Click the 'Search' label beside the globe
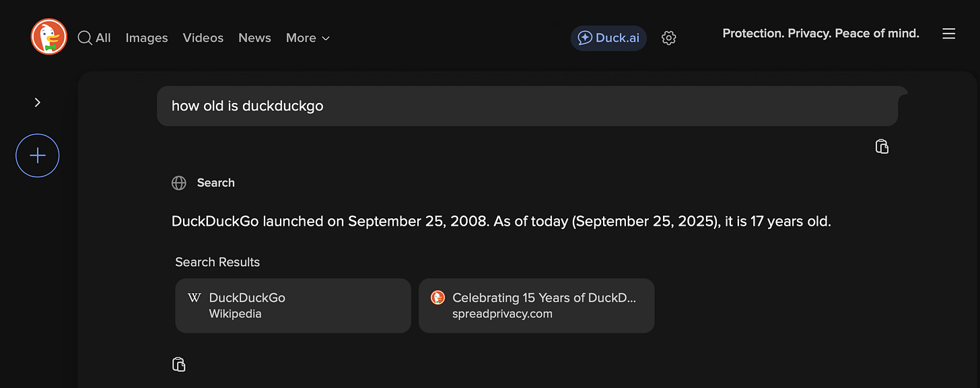980x388 pixels. click(215, 183)
